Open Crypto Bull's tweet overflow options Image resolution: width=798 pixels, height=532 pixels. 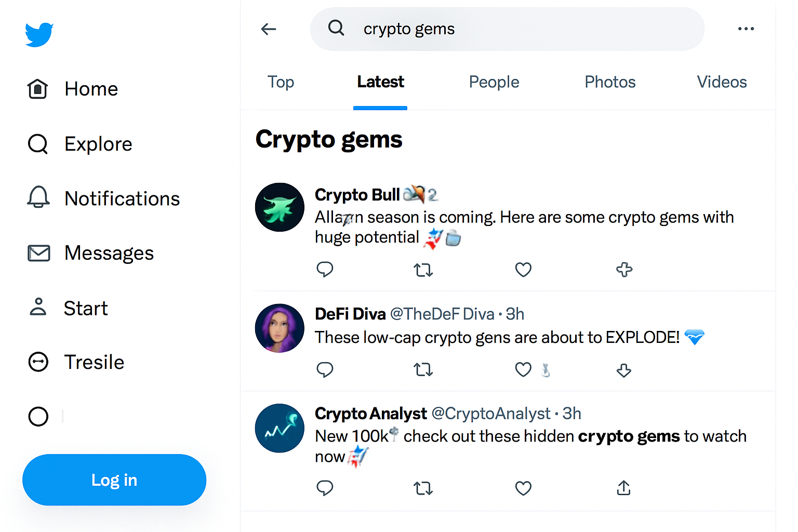point(623,270)
